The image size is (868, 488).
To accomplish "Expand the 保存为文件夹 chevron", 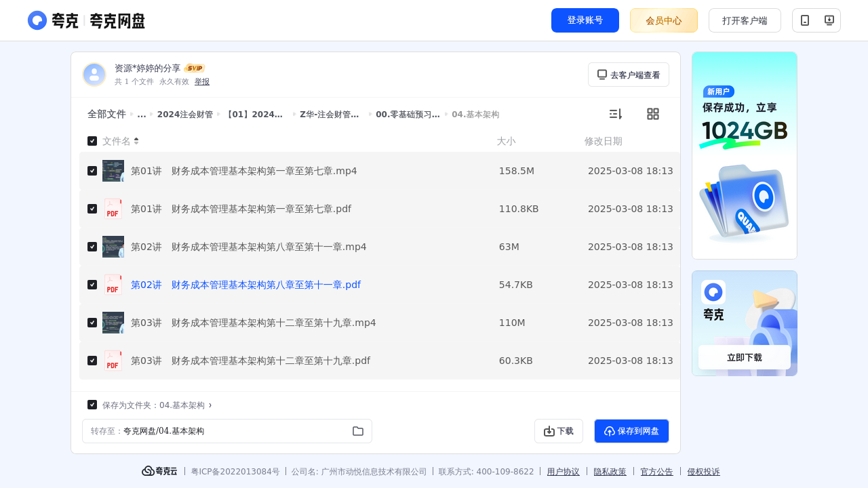I will 210,405.
